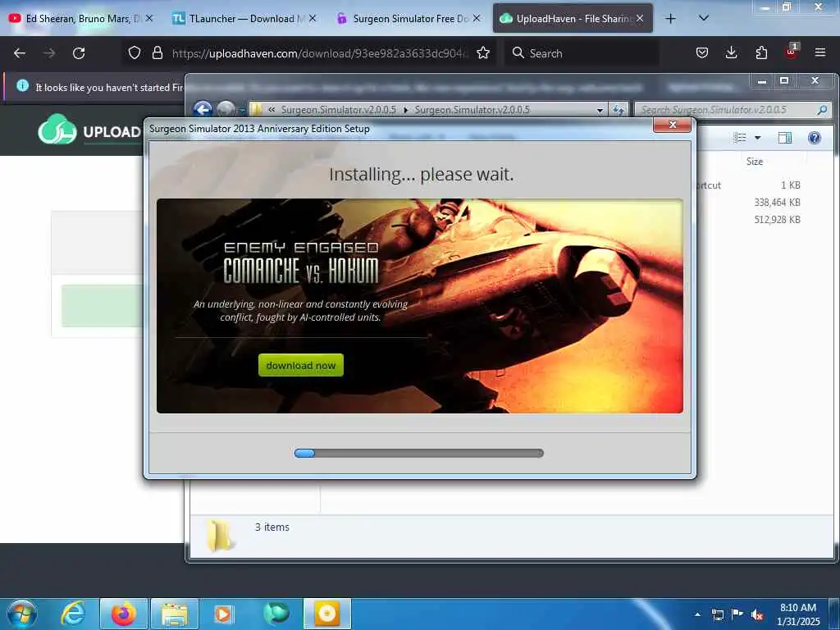Click the installation progress bar

[x=419, y=453]
